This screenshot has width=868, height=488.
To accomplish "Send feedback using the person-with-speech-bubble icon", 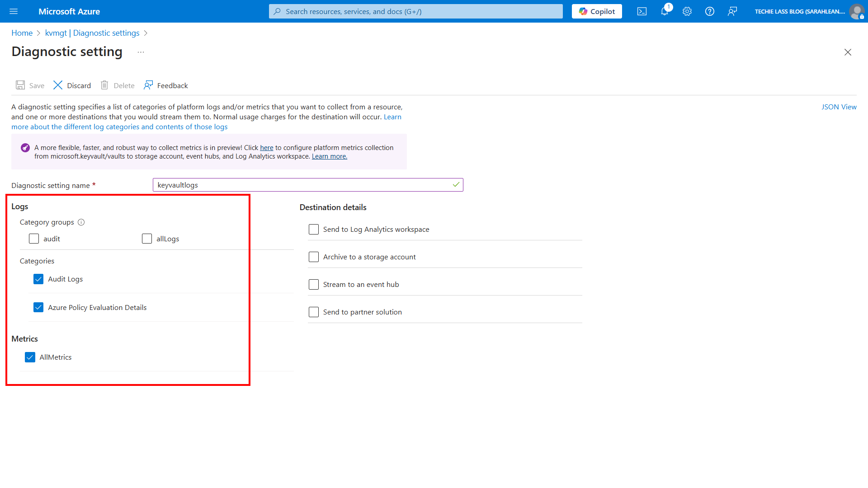I will (732, 11).
